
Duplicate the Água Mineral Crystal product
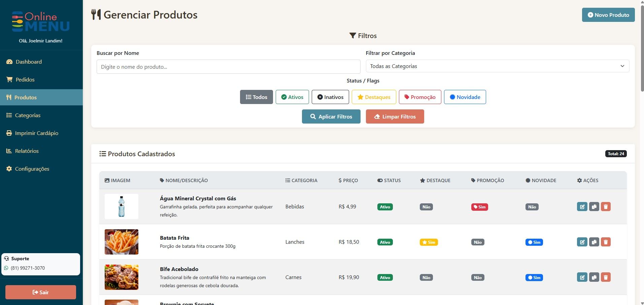[594, 207]
